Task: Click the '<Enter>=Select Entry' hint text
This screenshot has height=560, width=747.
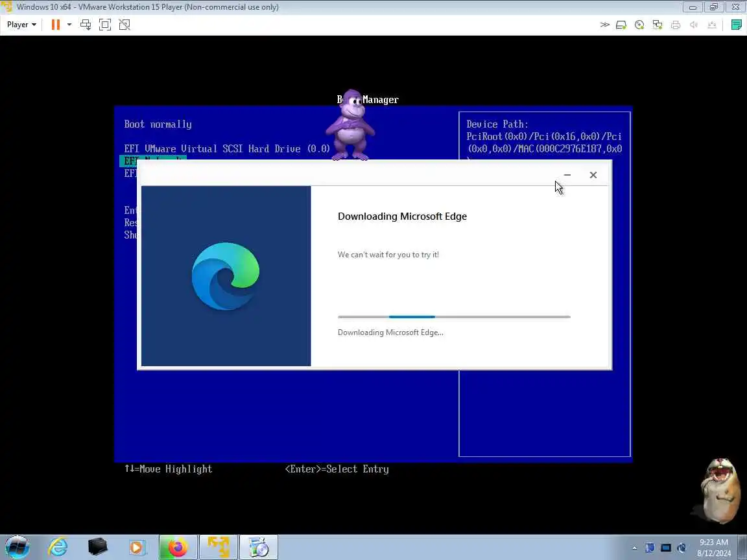Action: point(337,469)
